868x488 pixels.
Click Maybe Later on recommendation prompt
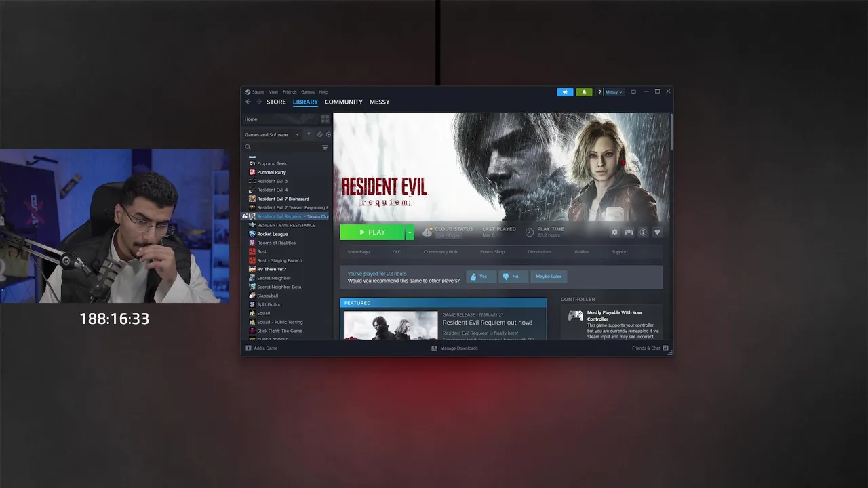pos(549,277)
